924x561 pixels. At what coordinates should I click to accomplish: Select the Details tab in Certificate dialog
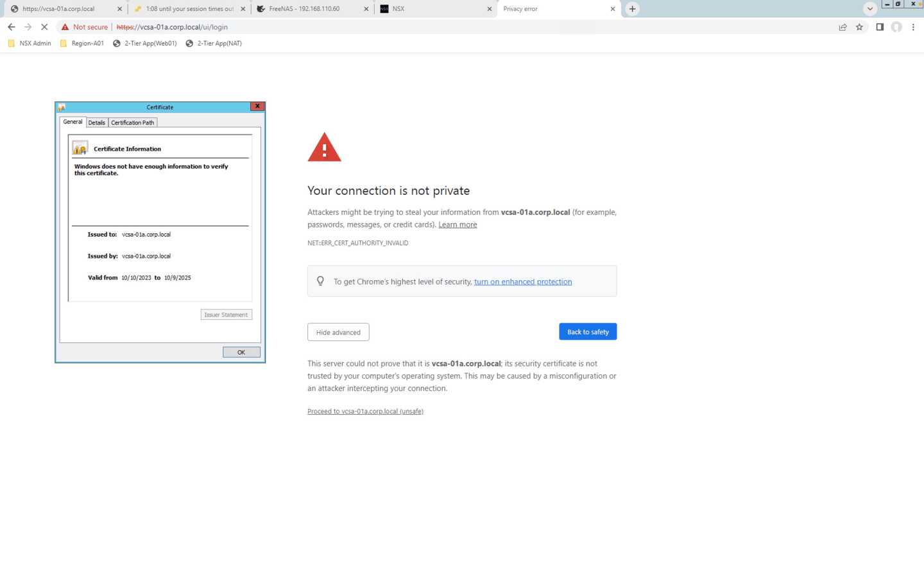click(x=97, y=122)
